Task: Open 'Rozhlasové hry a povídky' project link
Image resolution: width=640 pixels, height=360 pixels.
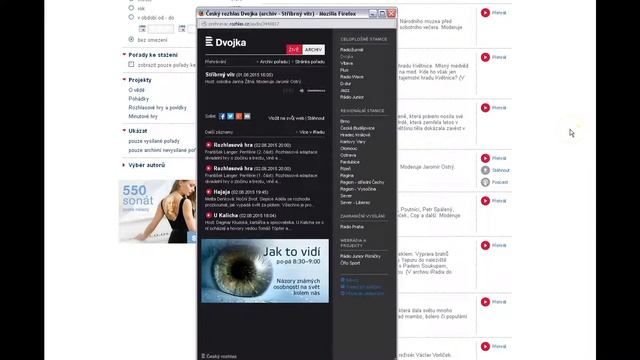Action: coord(158,108)
